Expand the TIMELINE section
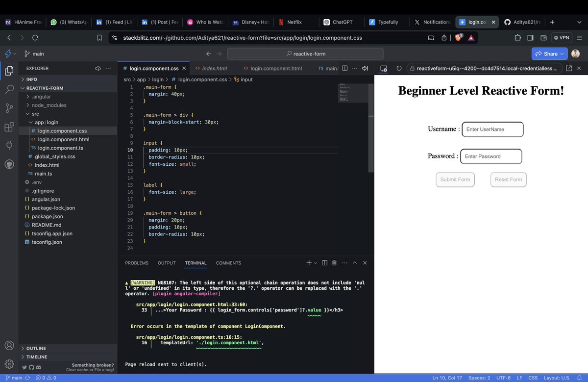The width and height of the screenshot is (588, 382). click(x=68, y=357)
